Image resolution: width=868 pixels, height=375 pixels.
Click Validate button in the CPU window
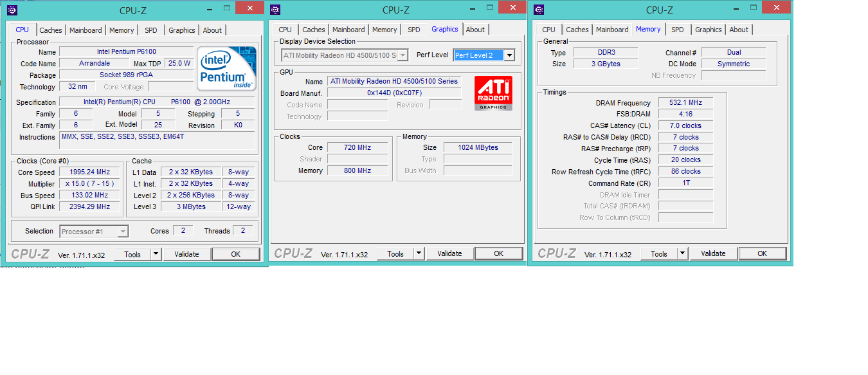coord(186,254)
